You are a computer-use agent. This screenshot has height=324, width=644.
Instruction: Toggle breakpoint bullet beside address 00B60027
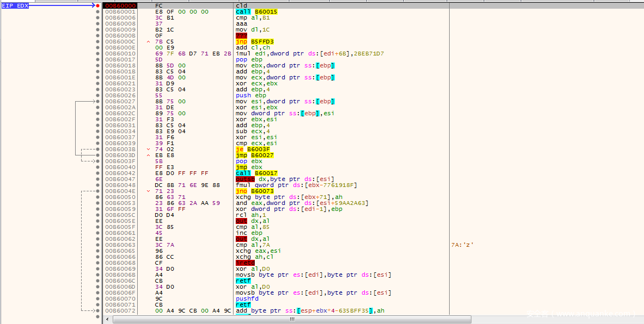click(98, 101)
